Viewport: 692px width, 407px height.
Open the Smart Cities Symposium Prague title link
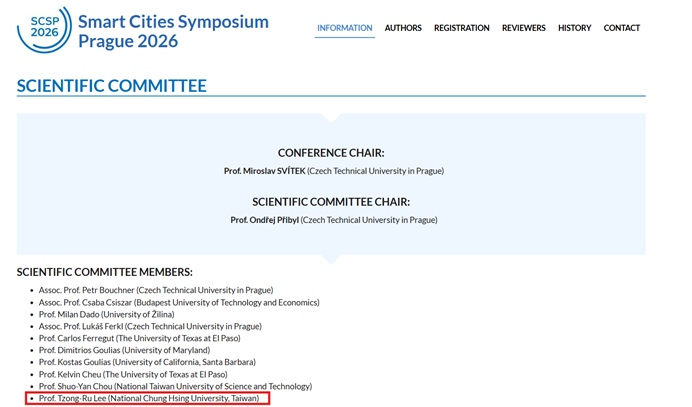(x=173, y=31)
